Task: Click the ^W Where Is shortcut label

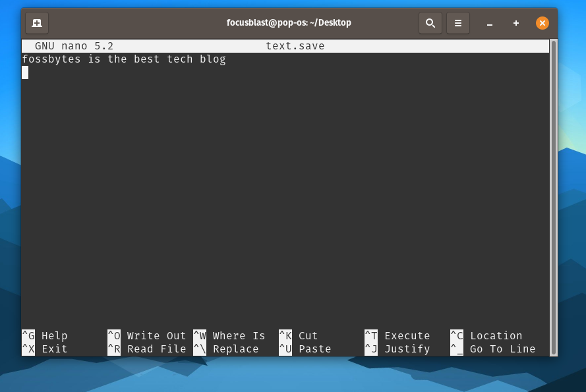Action: pos(229,335)
